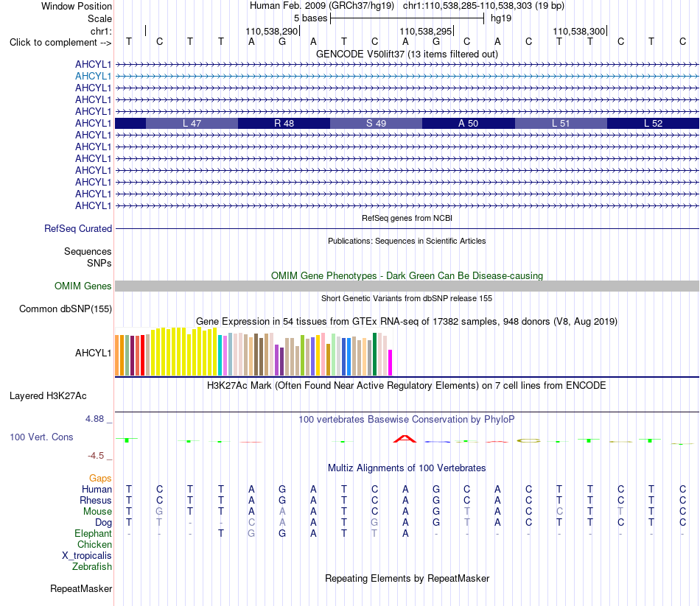Click 'Publications: Sequences in Scientific Articles' title

tap(407, 241)
